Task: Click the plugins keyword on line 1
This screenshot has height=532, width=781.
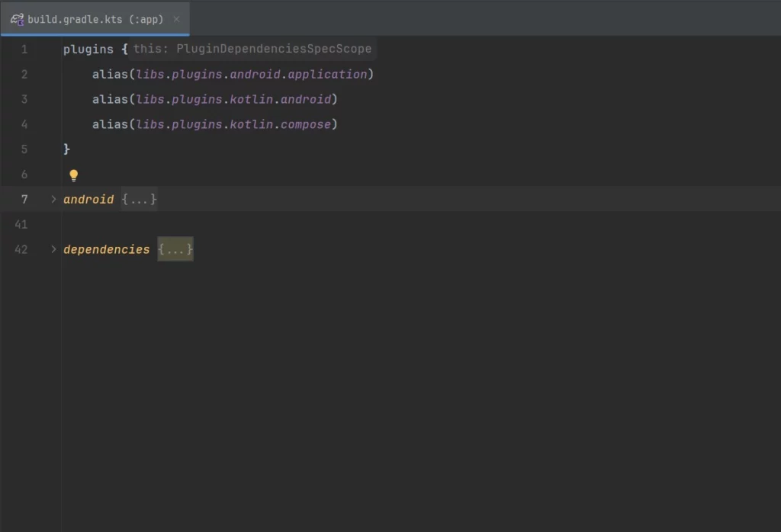Action: (x=88, y=49)
